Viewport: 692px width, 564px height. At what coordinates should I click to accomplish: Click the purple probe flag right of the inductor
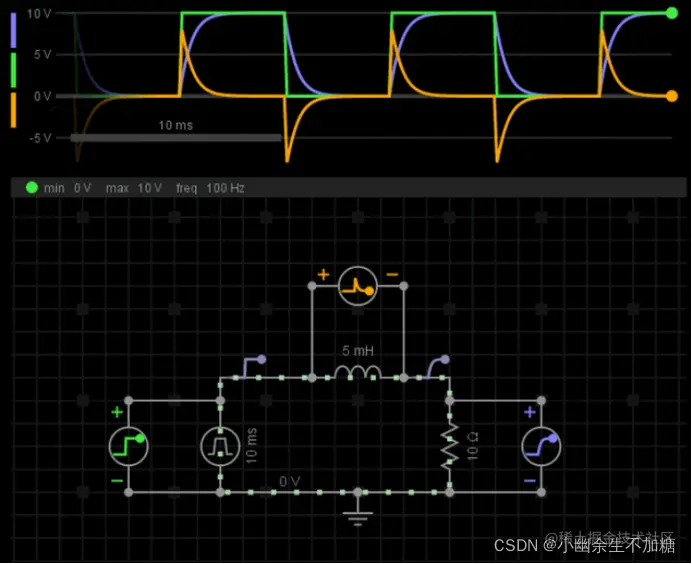[x=437, y=367]
